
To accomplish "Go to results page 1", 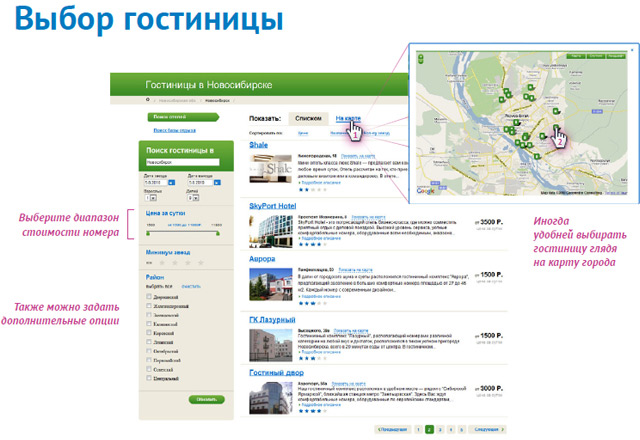I will pyautogui.click(x=418, y=429).
